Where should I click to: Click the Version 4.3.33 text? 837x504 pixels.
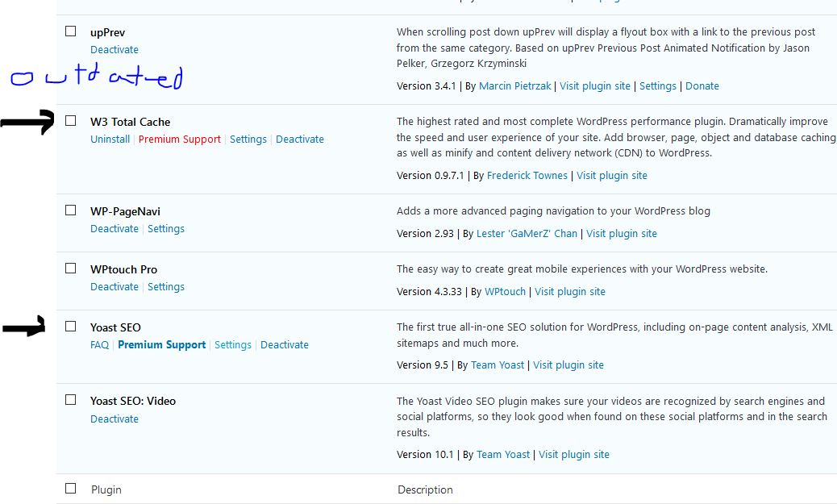(x=429, y=292)
